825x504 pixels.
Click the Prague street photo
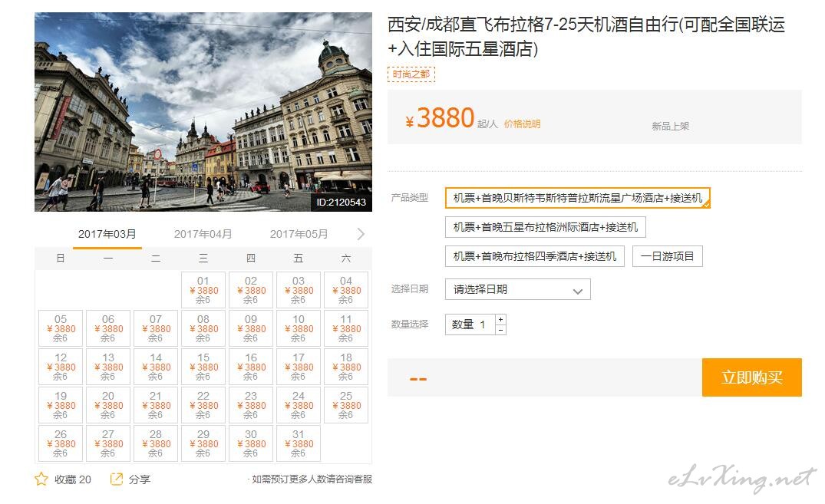203,112
